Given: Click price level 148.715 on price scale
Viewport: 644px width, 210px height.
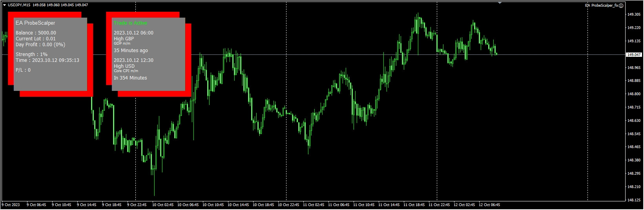Looking at the screenshot, I should tap(634, 107).
